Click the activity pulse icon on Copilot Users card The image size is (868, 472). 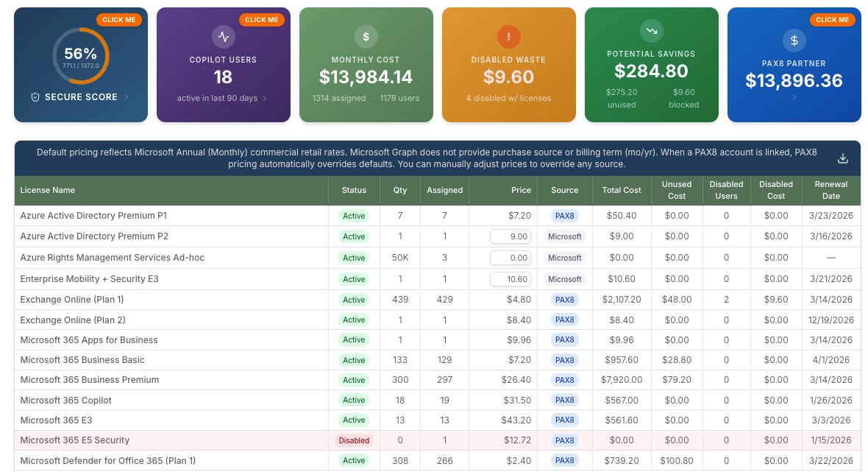pyautogui.click(x=223, y=37)
